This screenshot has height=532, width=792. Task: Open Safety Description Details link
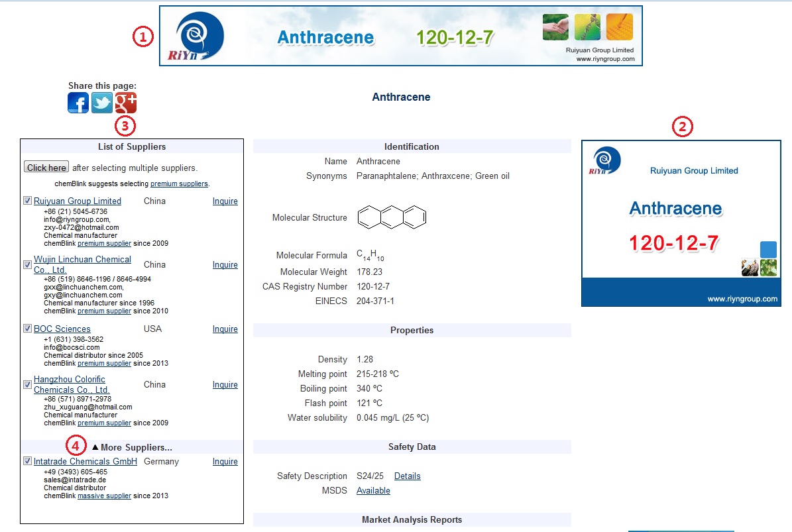407,476
